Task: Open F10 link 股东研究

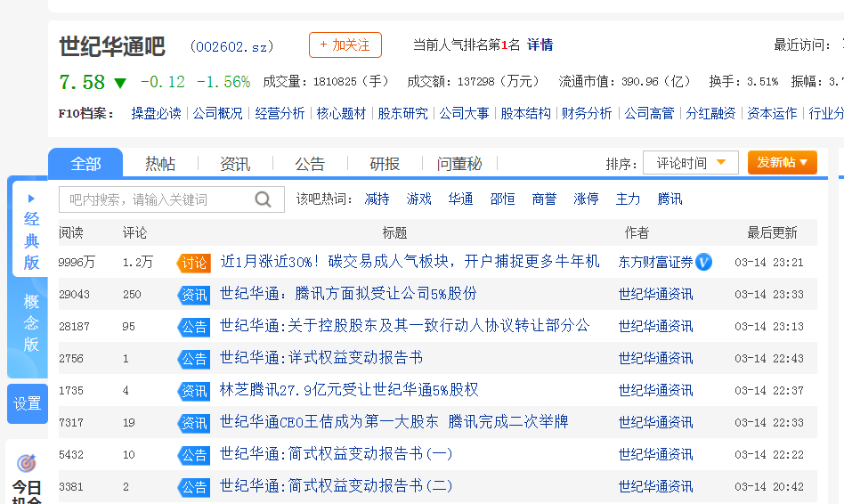Action: pyautogui.click(x=403, y=114)
